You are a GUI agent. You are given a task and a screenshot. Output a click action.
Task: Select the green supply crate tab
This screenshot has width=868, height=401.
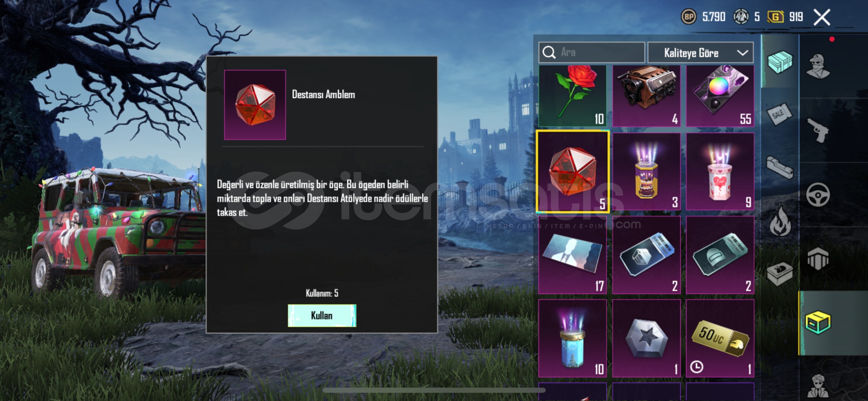(780, 62)
